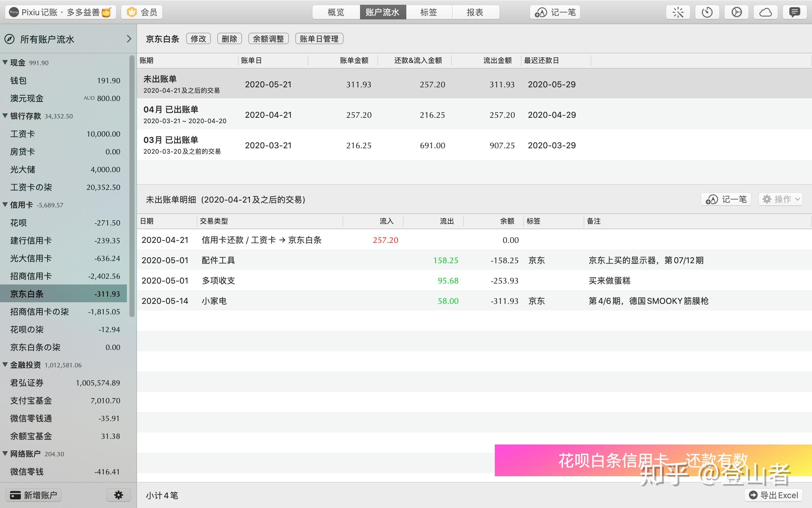Image resolution: width=812 pixels, height=508 pixels.
Task: Switch to the 报表 tab
Action: (x=475, y=12)
